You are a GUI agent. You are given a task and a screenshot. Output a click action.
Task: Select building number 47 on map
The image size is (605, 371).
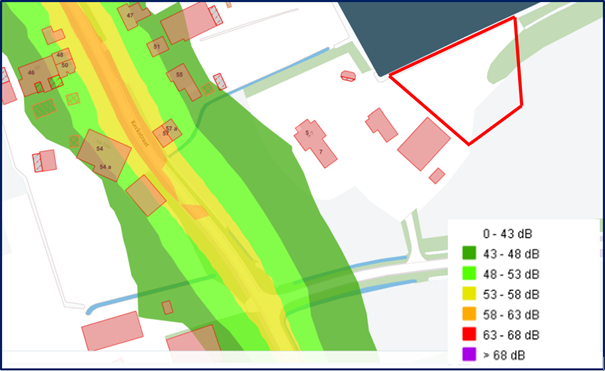coord(130,16)
